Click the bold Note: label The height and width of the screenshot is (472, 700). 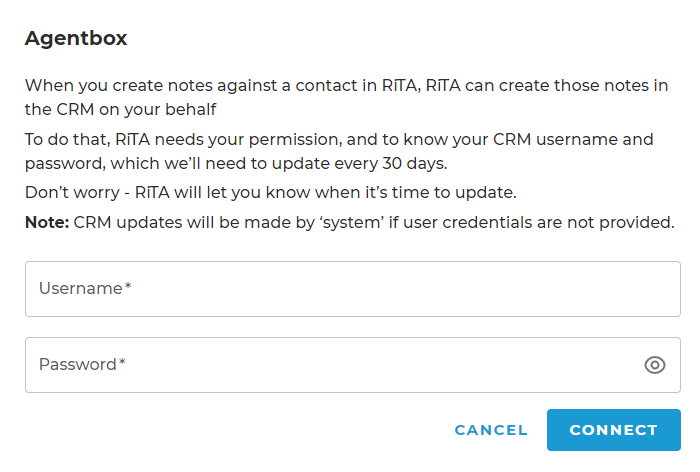[47, 222]
